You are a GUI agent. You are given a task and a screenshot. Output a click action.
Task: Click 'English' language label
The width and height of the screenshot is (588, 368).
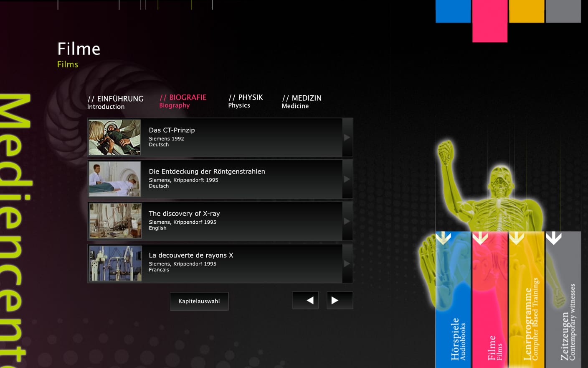[157, 228]
